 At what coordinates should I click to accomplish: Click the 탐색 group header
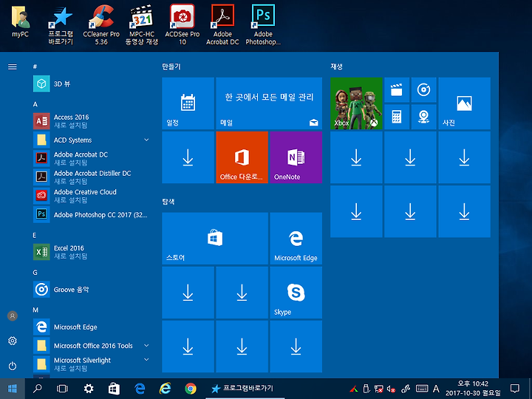(168, 202)
